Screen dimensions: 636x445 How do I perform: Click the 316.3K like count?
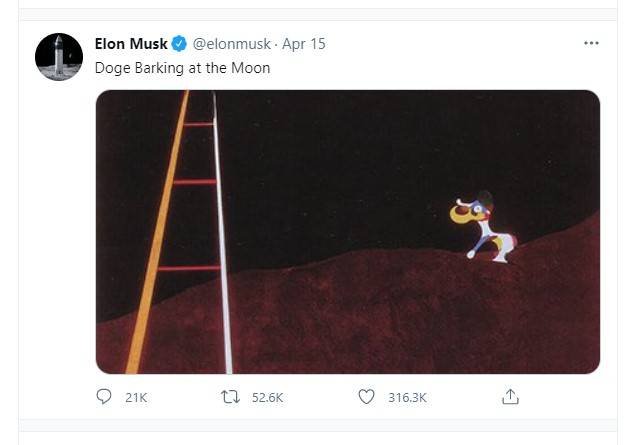tap(407, 398)
